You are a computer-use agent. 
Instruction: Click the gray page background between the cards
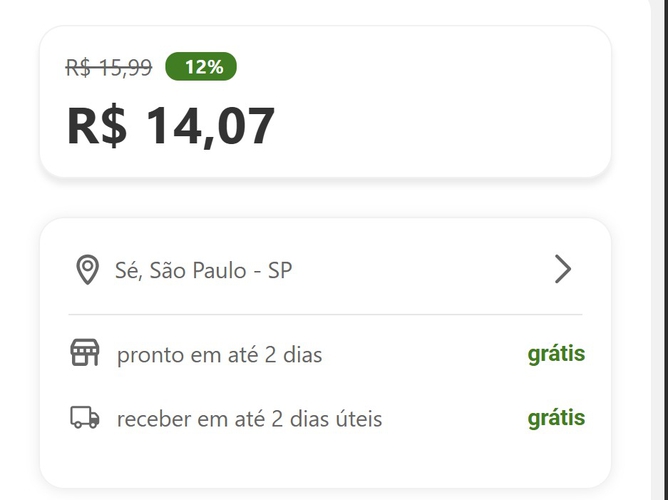coord(325,198)
